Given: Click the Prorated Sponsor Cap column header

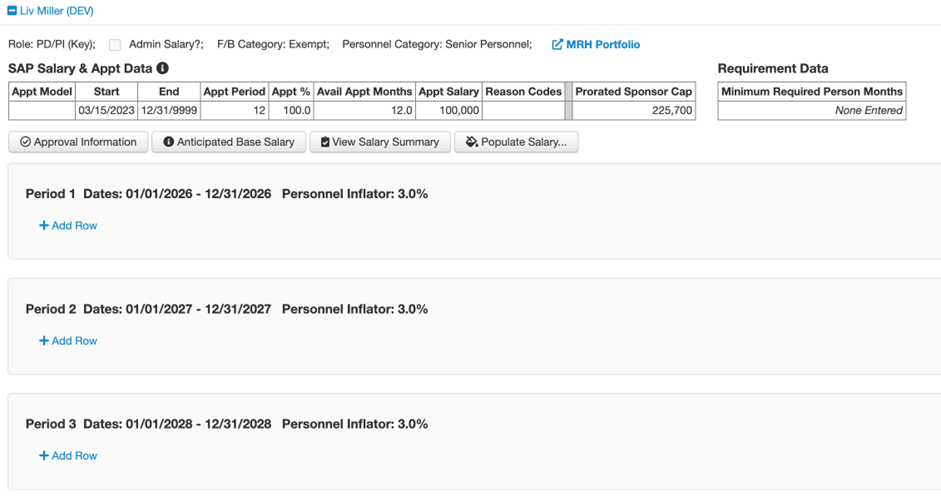Looking at the screenshot, I should click(633, 92).
